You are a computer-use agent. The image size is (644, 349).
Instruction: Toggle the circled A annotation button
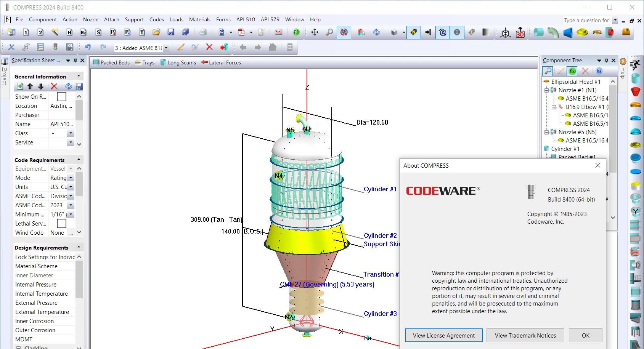(443, 32)
